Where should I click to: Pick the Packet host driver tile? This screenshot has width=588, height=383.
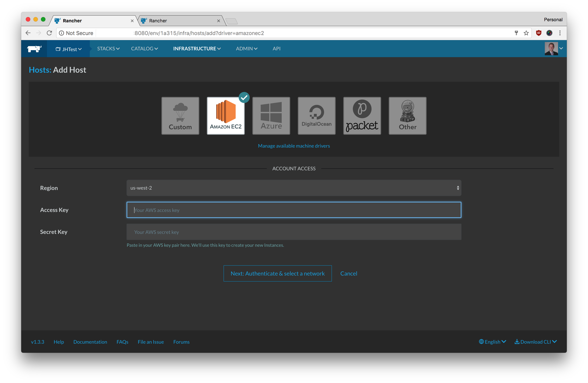pos(362,115)
